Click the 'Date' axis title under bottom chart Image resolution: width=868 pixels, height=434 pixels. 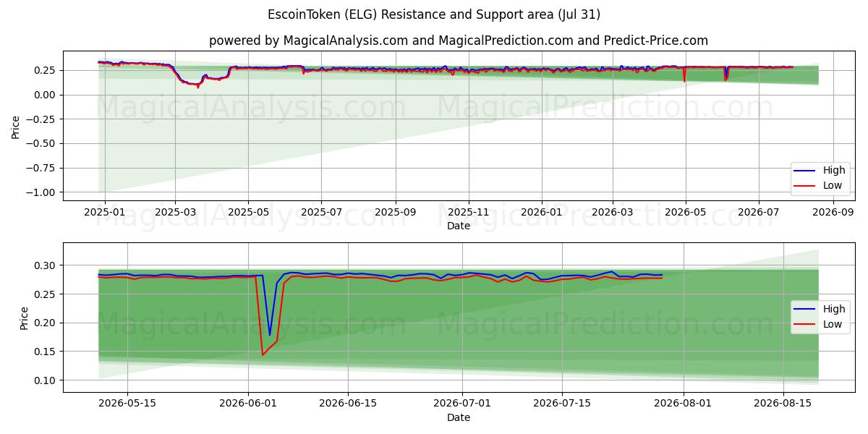click(x=459, y=417)
